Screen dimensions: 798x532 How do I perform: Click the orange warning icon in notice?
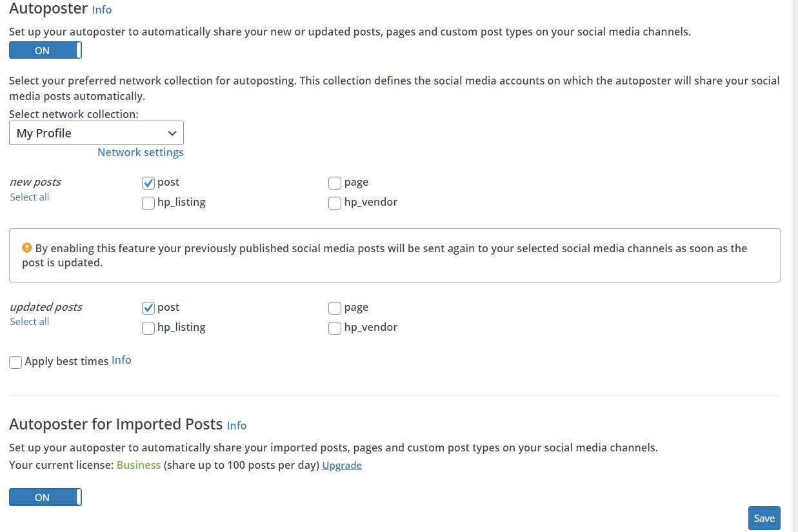tap(27, 248)
